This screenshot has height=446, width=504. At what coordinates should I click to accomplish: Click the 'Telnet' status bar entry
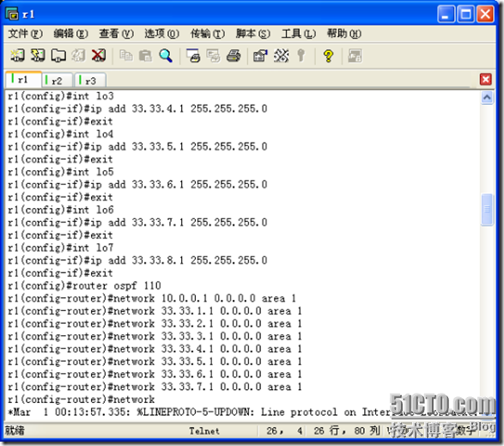[204, 431]
